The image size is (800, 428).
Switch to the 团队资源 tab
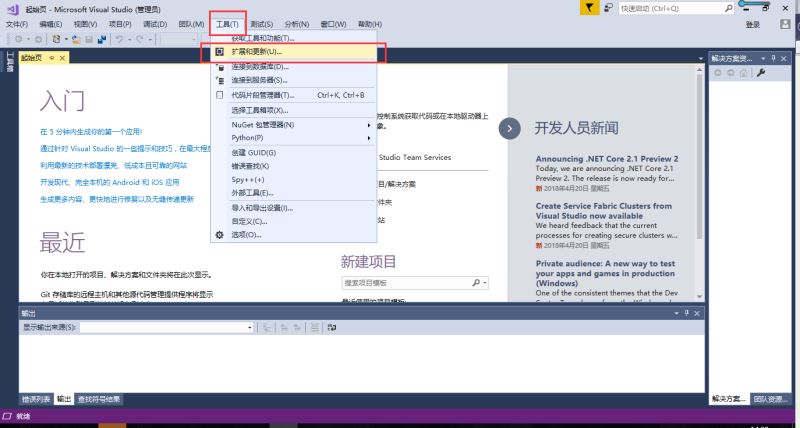coord(770,399)
